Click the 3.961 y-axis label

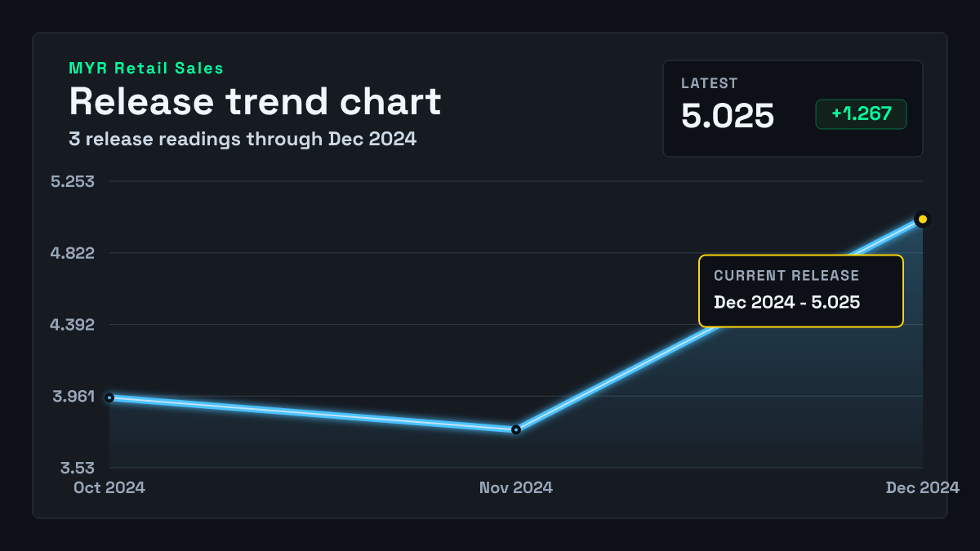click(x=73, y=397)
